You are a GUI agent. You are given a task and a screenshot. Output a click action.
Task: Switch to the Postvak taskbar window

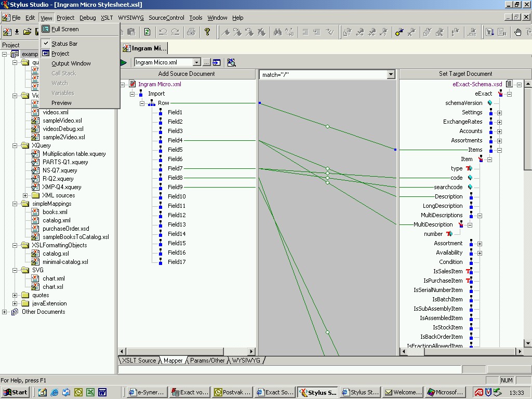pos(233,393)
